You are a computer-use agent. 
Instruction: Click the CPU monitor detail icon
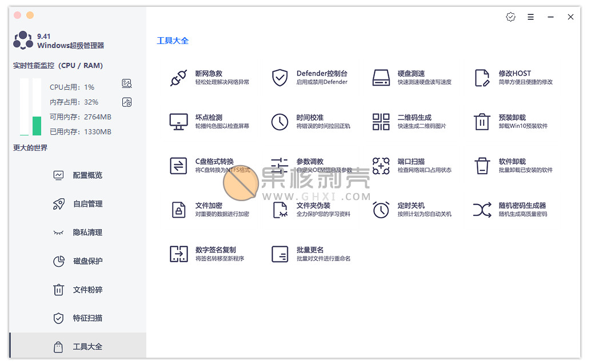(127, 84)
